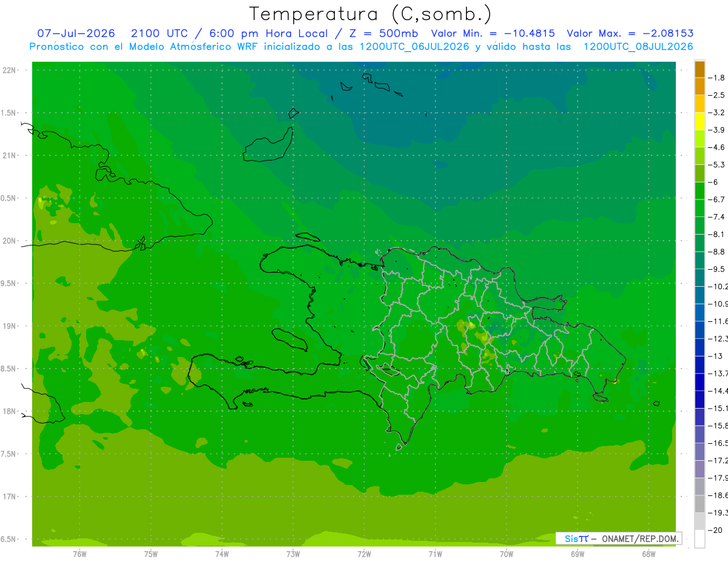Click the yellow swatch between -3.2 and -3.9

point(699,121)
